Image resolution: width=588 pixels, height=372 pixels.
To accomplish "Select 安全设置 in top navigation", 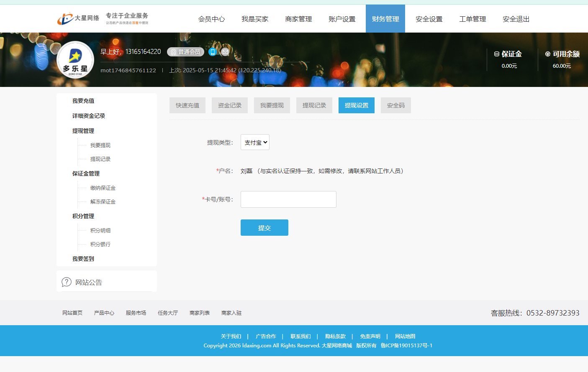I will point(429,19).
